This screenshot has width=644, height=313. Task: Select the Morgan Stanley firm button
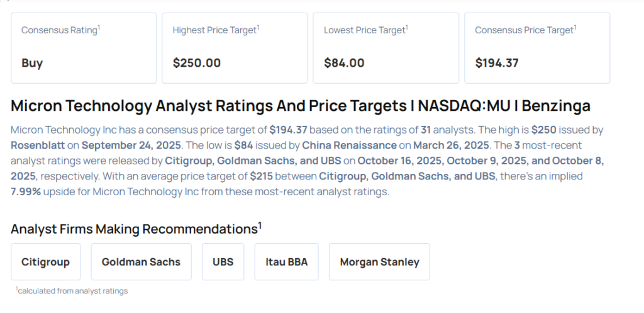tap(379, 262)
